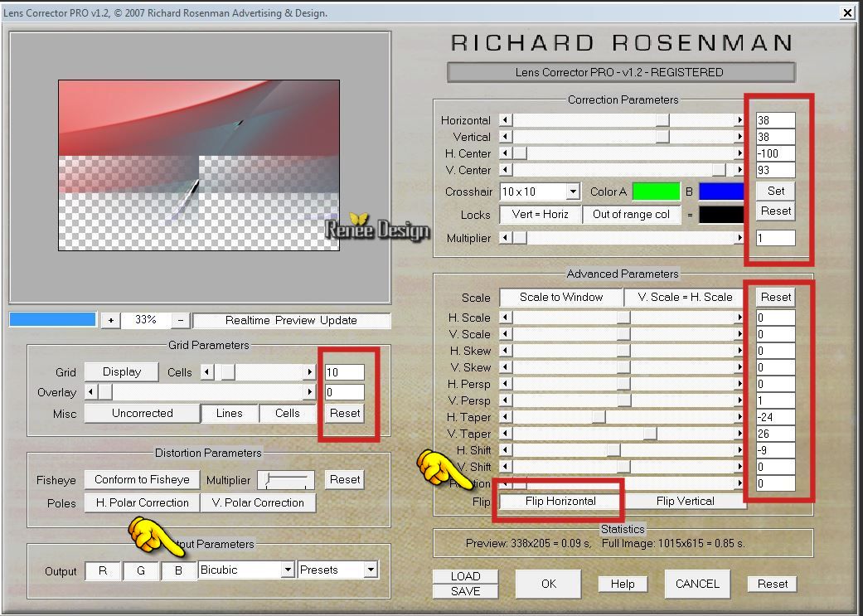Viewport: 863px width, 616px height.
Task: Click the H. Taper value field -24
Action: [x=775, y=417]
